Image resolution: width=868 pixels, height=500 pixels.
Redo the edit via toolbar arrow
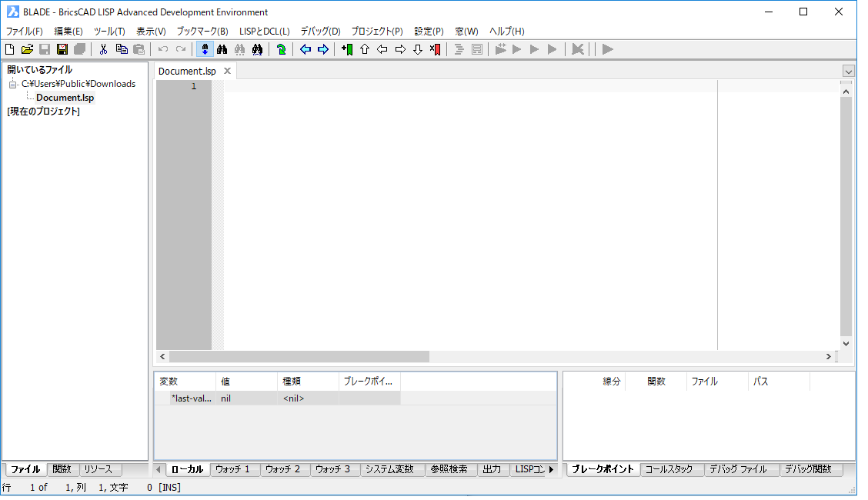(181, 49)
